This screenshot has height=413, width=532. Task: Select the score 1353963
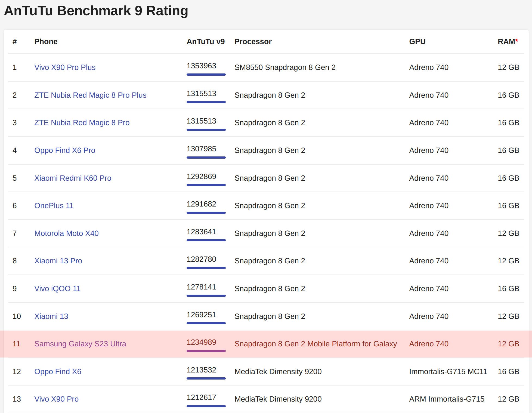tap(201, 66)
